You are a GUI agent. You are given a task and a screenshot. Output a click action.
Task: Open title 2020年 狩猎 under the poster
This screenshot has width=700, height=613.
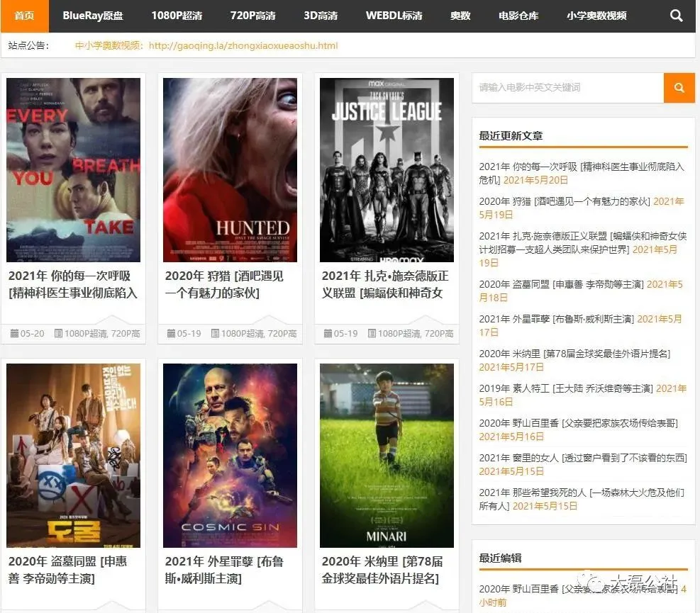tap(224, 284)
